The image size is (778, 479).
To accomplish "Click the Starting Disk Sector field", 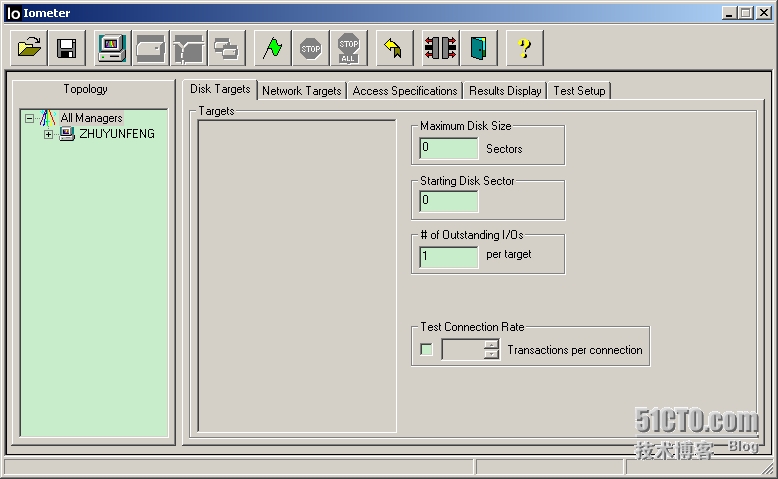I will point(449,202).
